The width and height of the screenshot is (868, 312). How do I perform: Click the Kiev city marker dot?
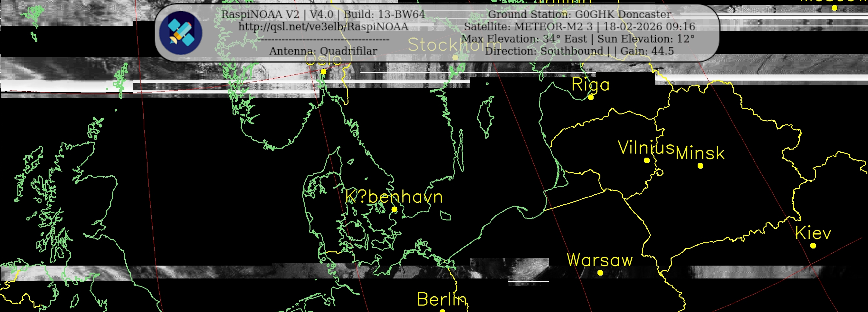pos(813,246)
